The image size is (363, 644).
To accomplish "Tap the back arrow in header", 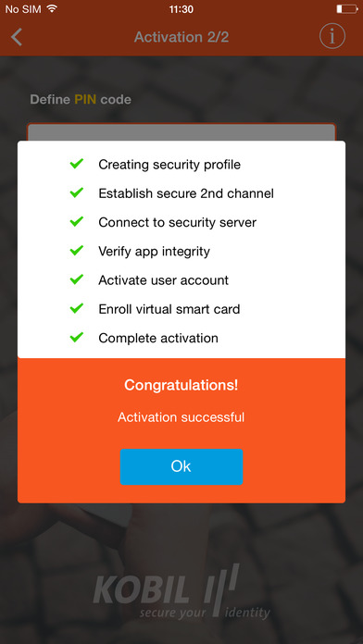I will pos(17,37).
